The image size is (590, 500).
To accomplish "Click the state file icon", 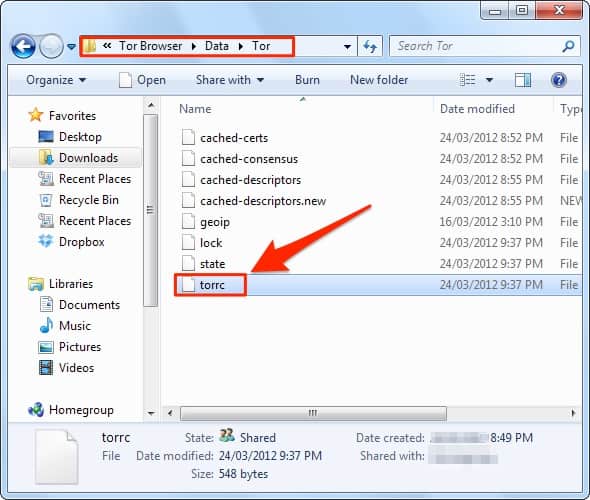I will (188, 263).
